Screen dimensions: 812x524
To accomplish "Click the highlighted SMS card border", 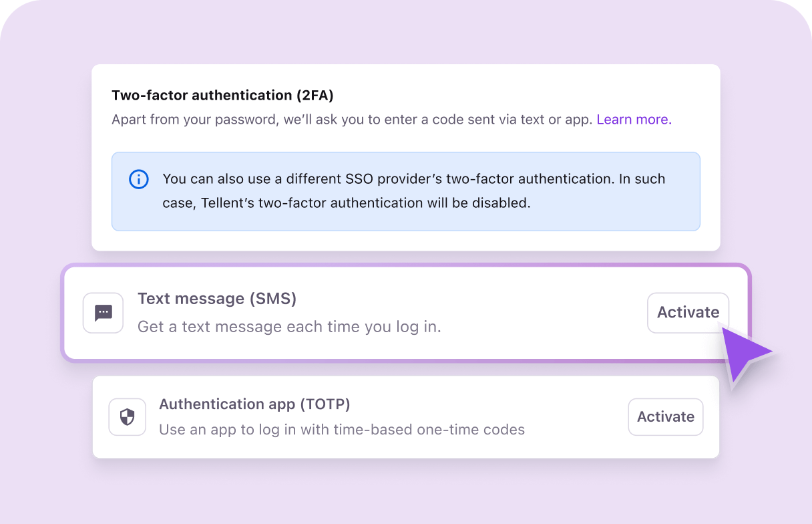I will (406, 267).
